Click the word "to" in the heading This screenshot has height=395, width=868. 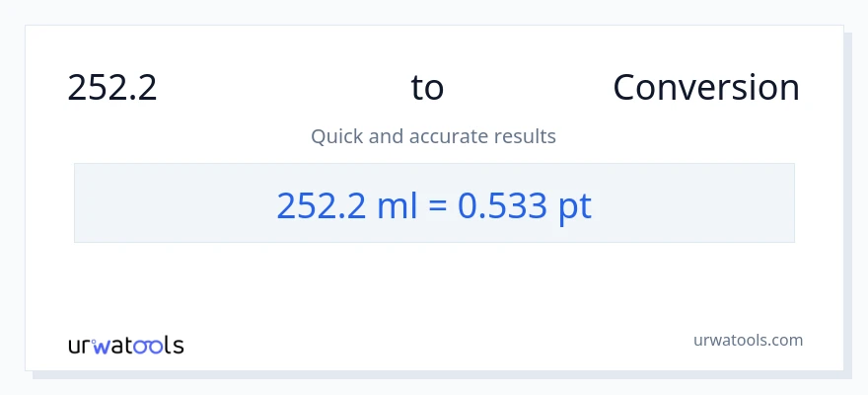click(x=427, y=88)
